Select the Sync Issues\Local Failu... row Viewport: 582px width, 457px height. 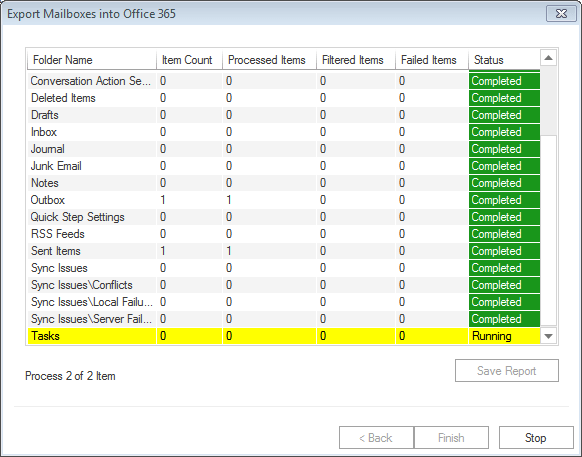tap(284, 302)
